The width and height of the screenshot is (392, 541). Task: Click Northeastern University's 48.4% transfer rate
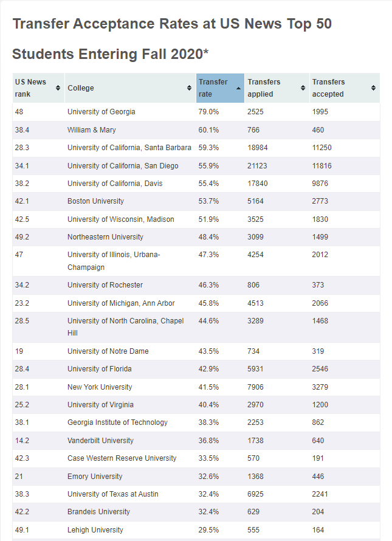(x=208, y=237)
